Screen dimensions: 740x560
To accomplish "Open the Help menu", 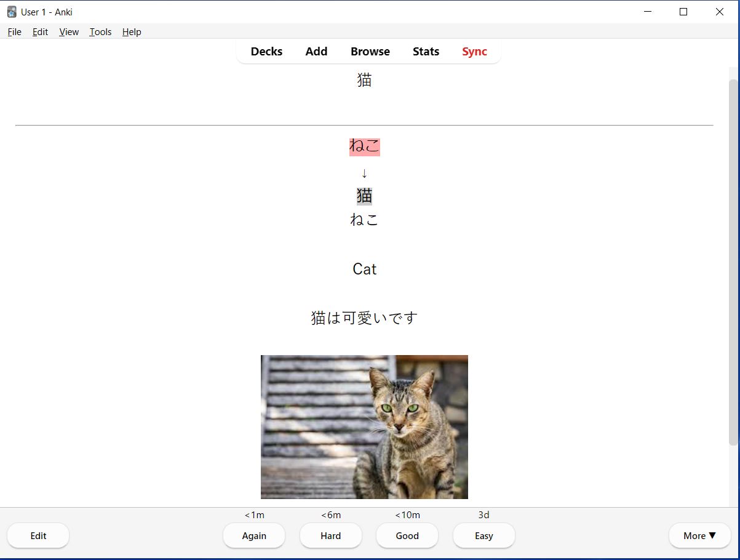I will 132,32.
